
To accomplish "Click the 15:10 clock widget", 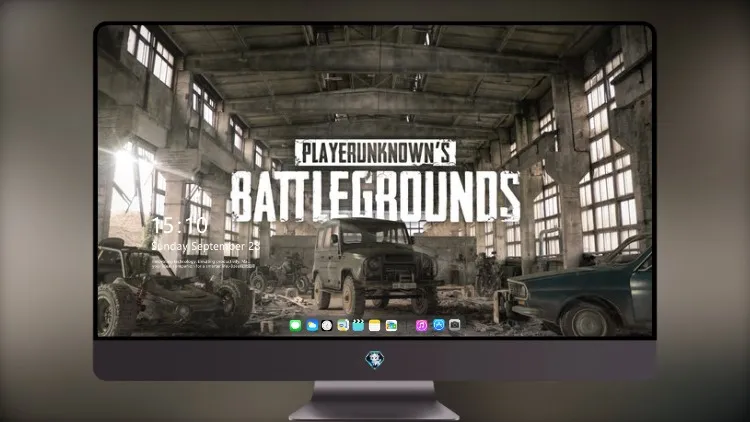I will tap(180, 225).
